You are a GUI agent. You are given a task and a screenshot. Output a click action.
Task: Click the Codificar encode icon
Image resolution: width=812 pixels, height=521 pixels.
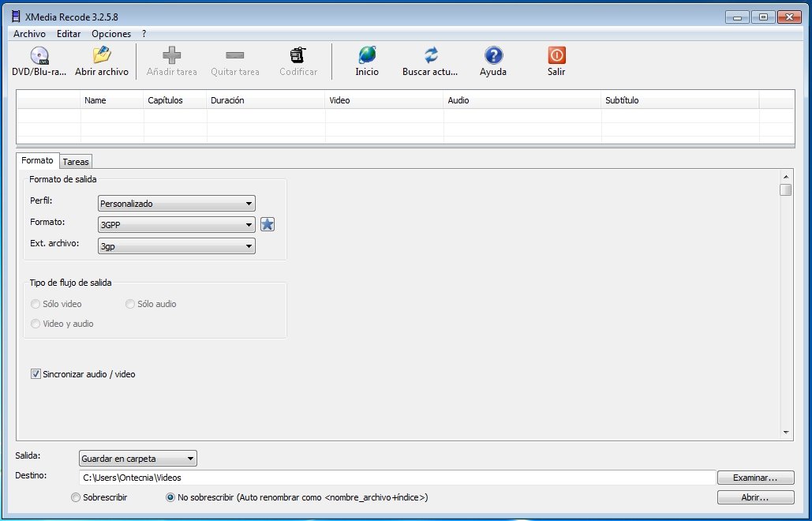pos(297,55)
